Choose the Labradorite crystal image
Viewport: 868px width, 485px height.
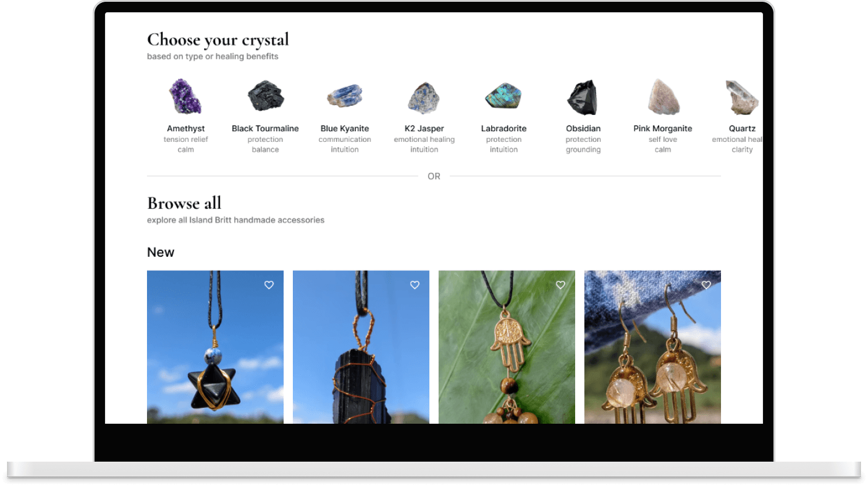click(x=503, y=96)
